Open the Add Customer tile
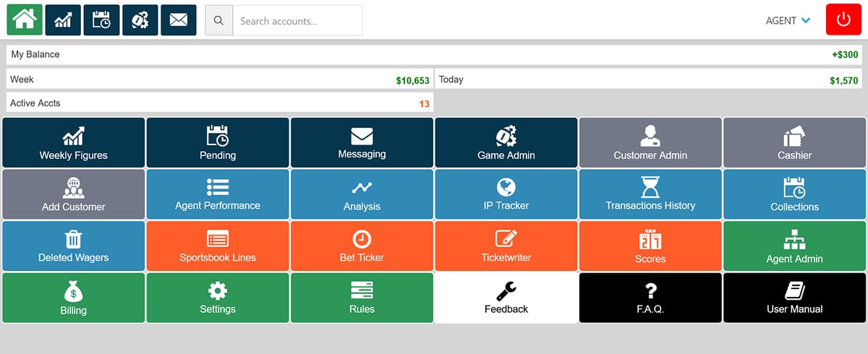The height and width of the screenshot is (354, 868). [x=73, y=194]
